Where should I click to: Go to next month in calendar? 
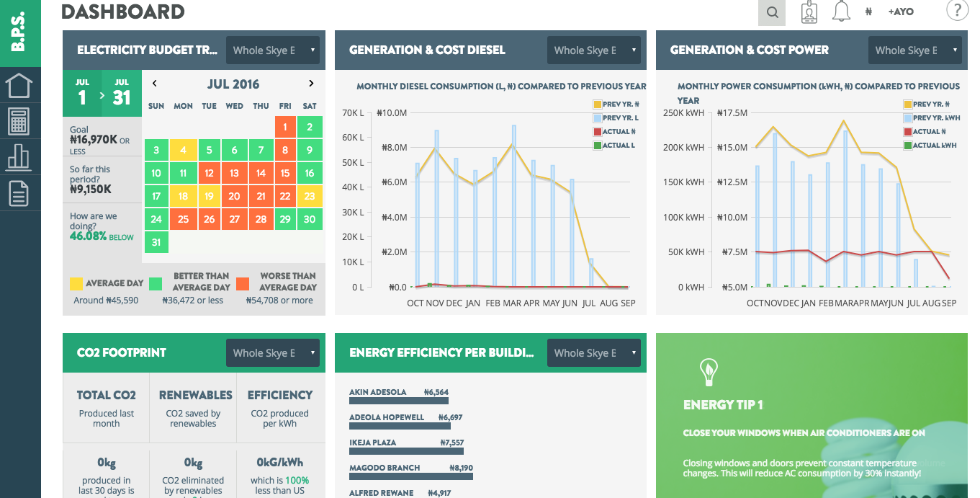(311, 84)
